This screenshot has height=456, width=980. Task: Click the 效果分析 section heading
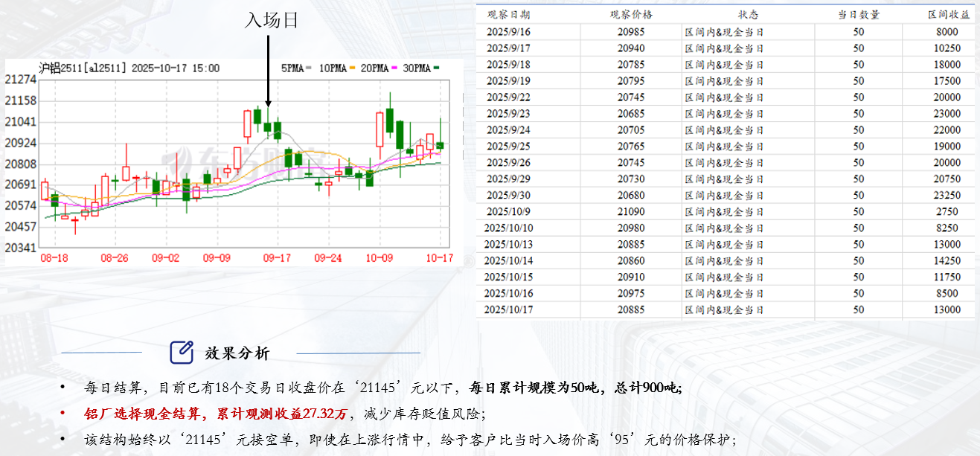[x=237, y=353]
